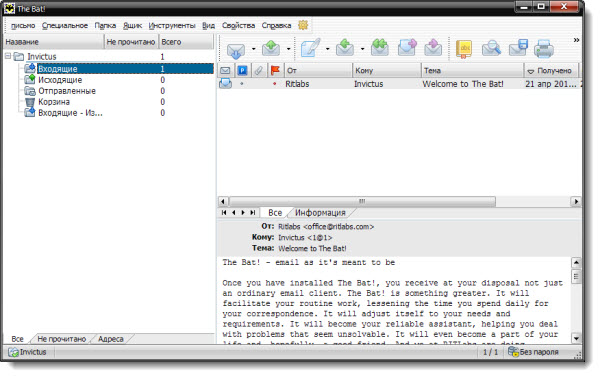The height and width of the screenshot is (377, 600).
Task: Jump to last tab with the skip-forward arrow
Action: [253, 212]
